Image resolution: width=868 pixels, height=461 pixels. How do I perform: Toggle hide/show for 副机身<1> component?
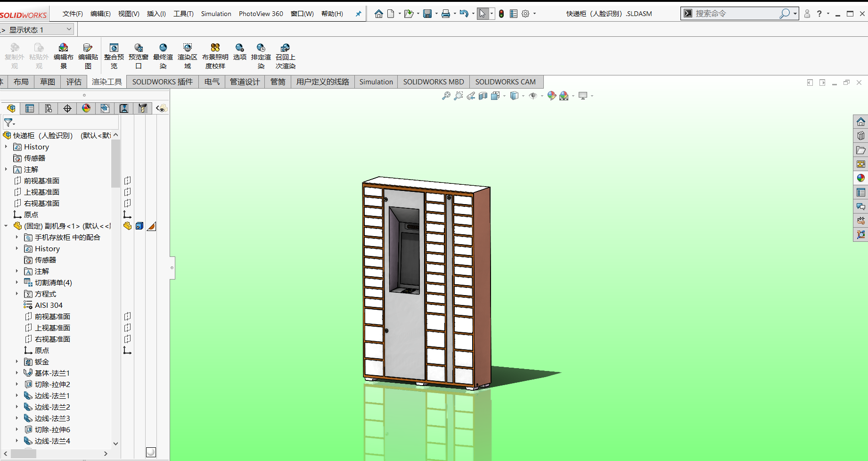(x=127, y=226)
